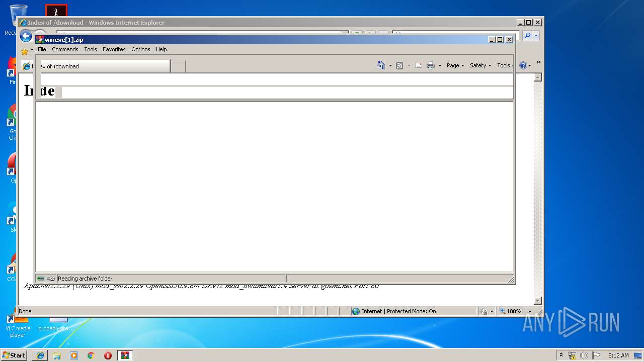644x362 pixels.
Task: Expand the Print dropdown arrow
Action: [440, 66]
